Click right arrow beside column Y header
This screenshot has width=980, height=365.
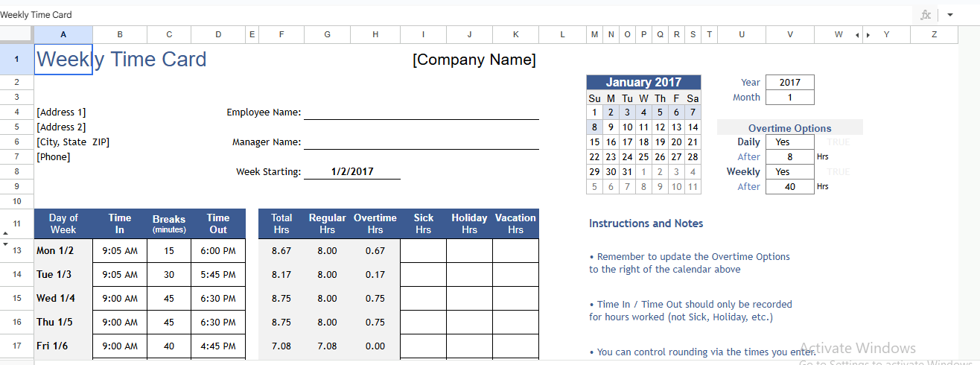[868, 35]
